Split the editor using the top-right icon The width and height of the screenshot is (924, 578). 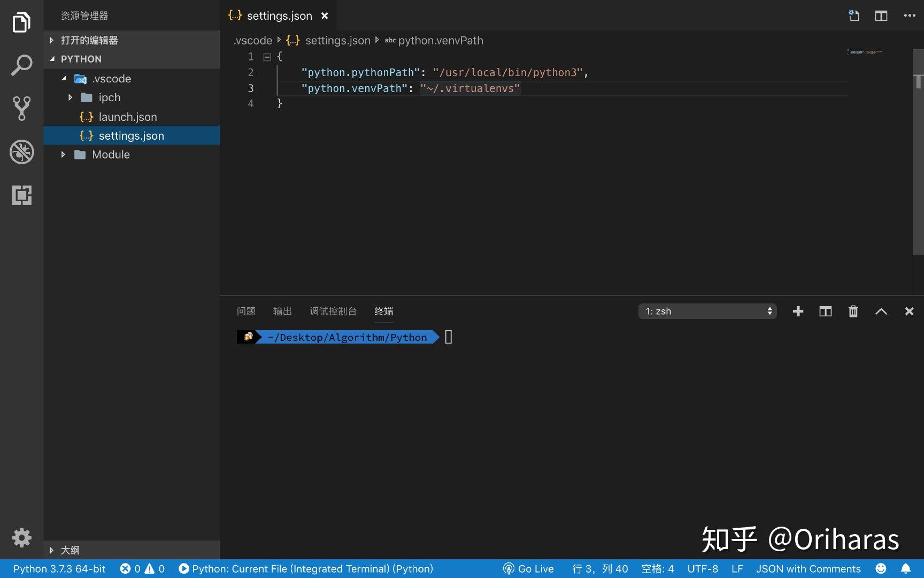pos(881,16)
